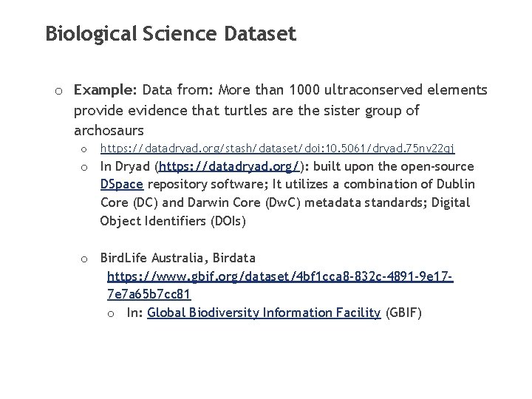Click Object Identifiers (DOIs) text
The image size is (532, 399).
[173, 221]
